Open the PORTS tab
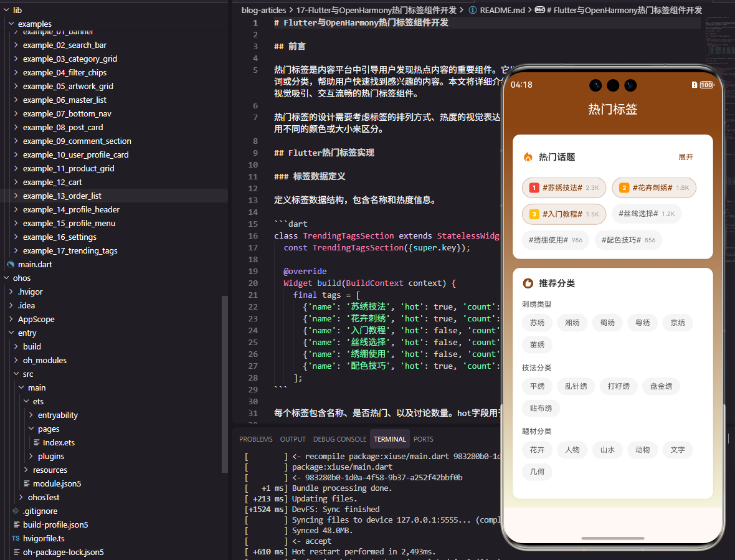The width and height of the screenshot is (735, 560). pyautogui.click(x=423, y=439)
